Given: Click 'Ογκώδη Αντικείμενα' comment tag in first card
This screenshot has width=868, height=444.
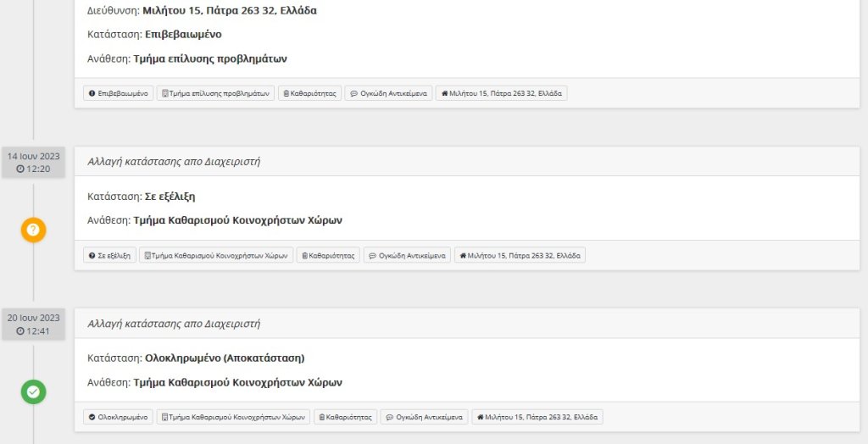Looking at the screenshot, I should coord(388,93).
